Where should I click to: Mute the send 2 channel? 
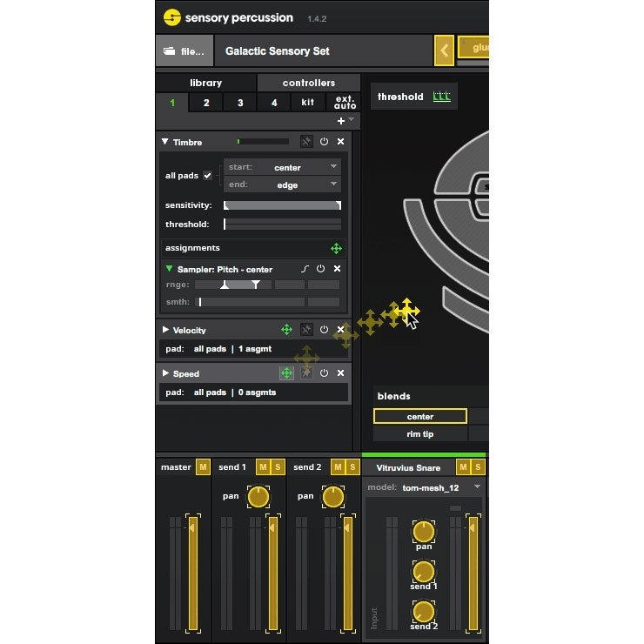click(x=338, y=467)
